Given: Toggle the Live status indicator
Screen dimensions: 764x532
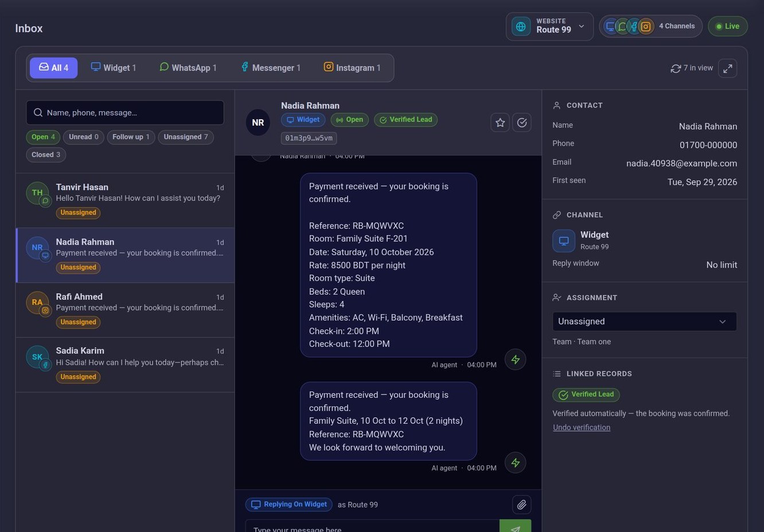Looking at the screenshot, I should 728,26.
